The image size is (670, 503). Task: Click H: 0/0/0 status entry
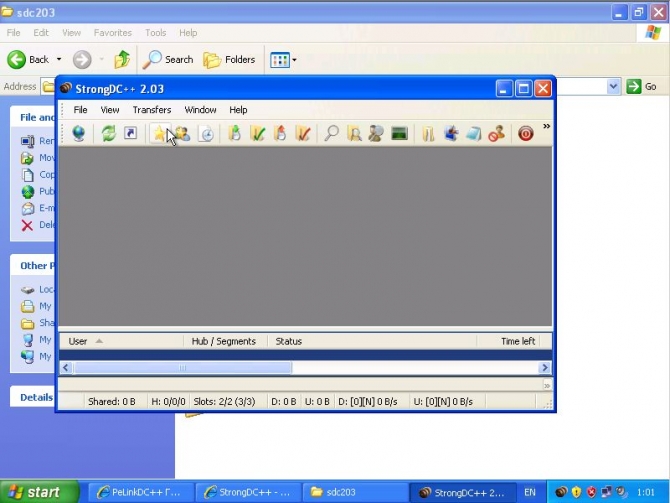(x=168, y=402)
